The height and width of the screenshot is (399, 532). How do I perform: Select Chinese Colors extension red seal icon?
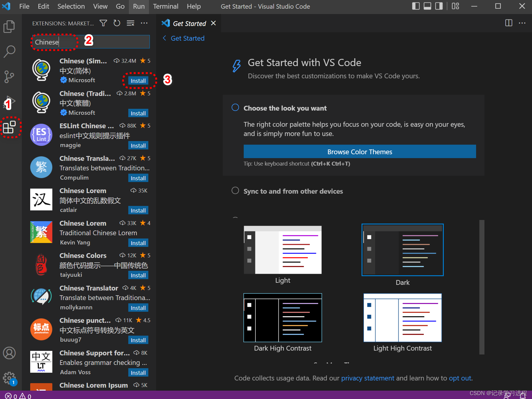coord(41,265)
